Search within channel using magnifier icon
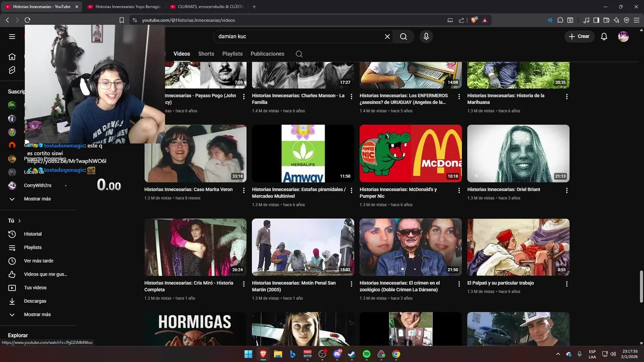 coord(299,54)
